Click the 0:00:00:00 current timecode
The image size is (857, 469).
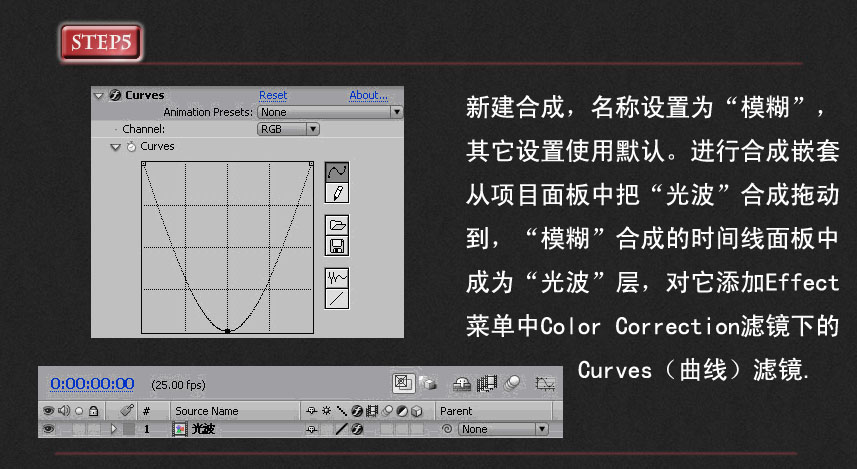click(92, 384)
